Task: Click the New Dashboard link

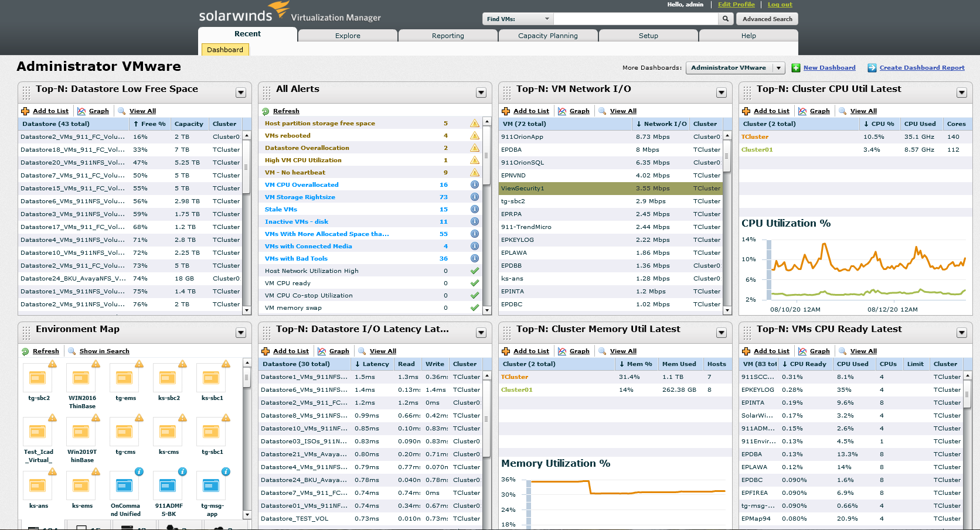Action: (x=829, y=68)
